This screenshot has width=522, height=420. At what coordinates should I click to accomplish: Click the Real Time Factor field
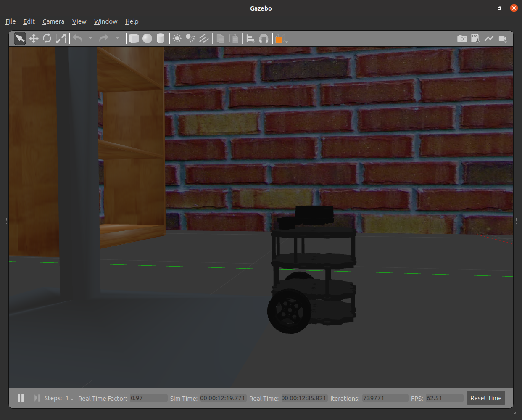[148, 398]
